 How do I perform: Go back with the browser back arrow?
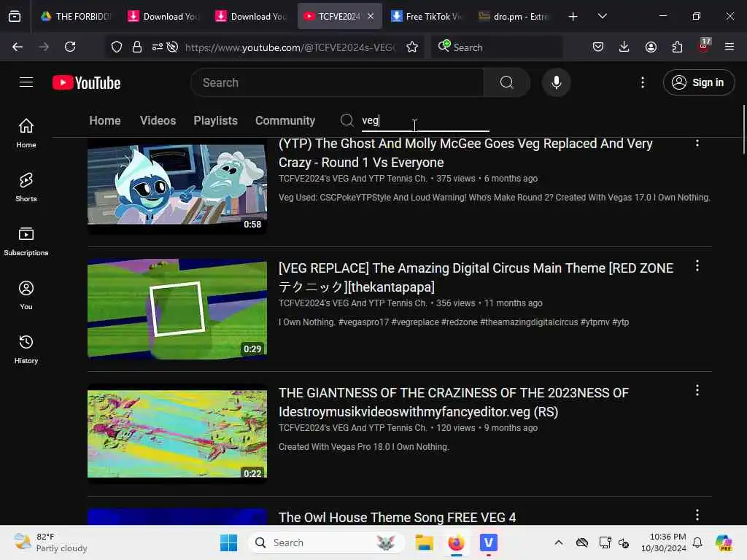(18, 47)
